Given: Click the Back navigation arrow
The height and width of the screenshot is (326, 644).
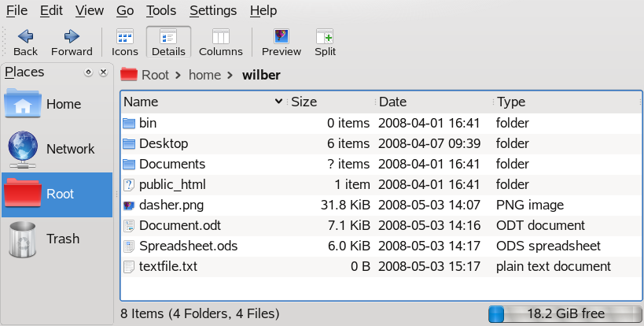Looking at the screenshot, I should coord(25,41).
